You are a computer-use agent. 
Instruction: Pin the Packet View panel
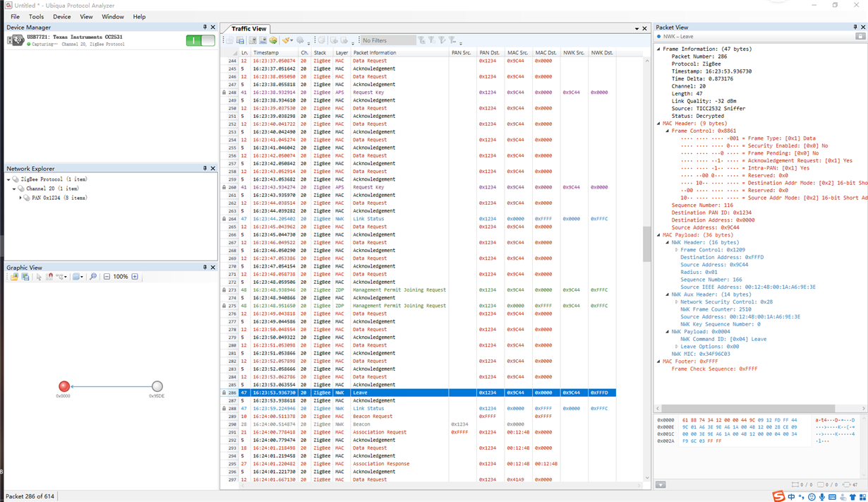pos(855,28)
